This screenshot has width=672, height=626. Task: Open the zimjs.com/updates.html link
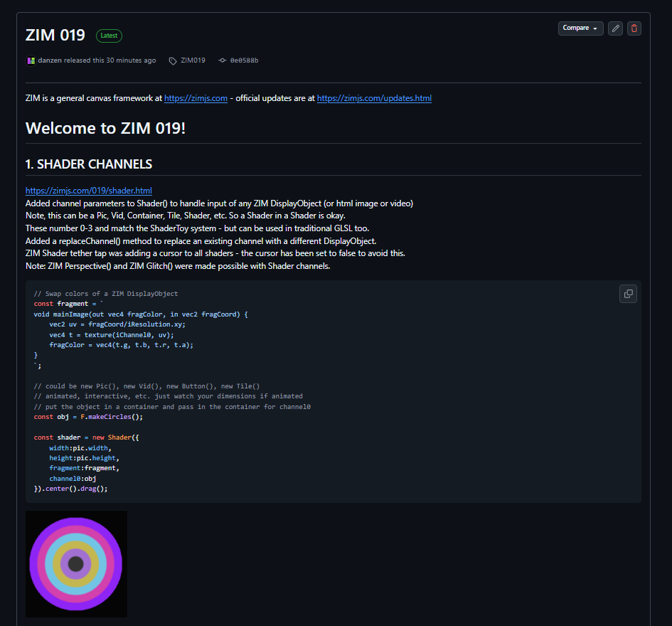click(x=374, y=98)
